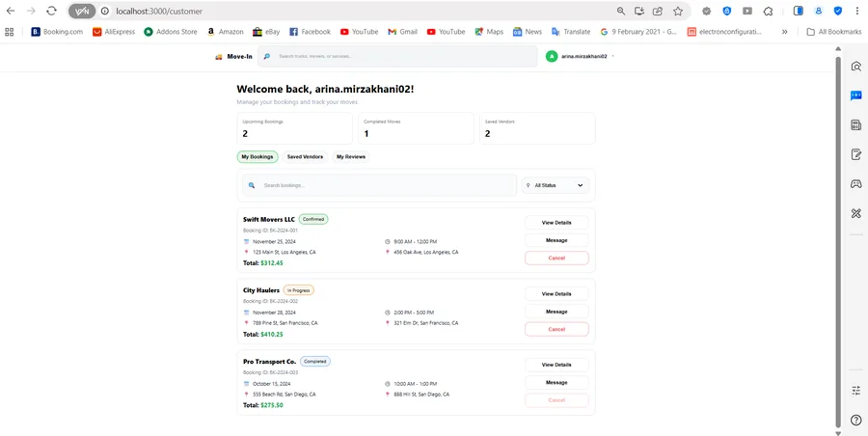Click the zoom magnifier in address bar
This screenshot has height=436, width=868.
(x=621, y=11)
